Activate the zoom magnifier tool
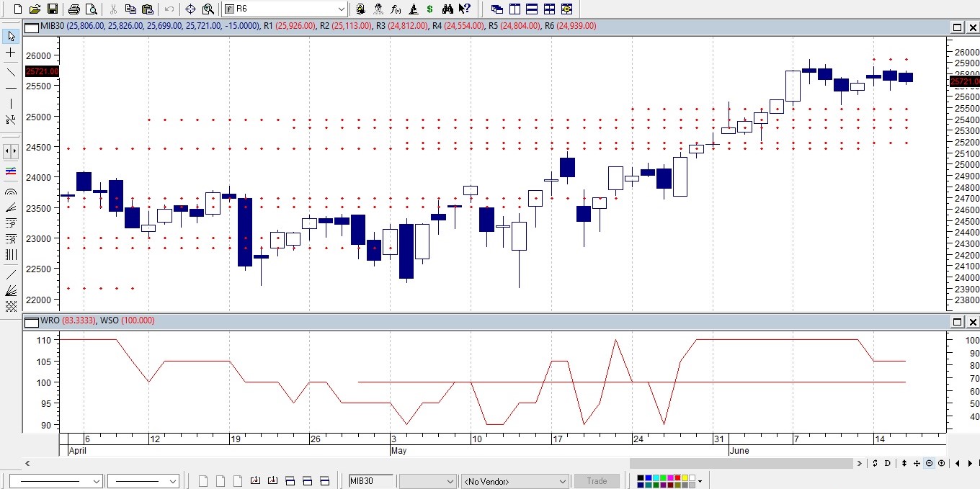Screen dimensions: 980x489 208,9
